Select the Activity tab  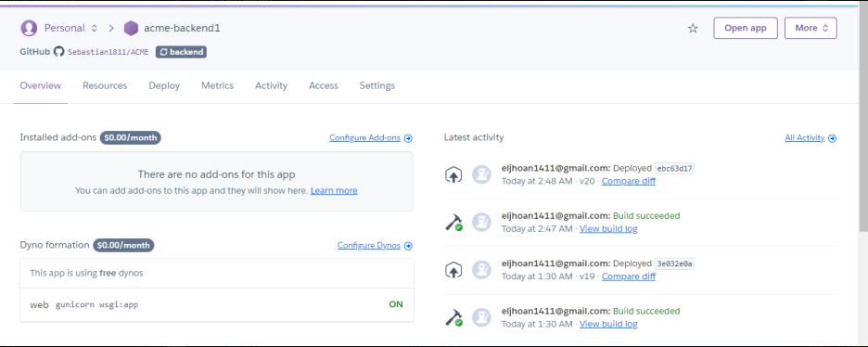click(271, 85)
